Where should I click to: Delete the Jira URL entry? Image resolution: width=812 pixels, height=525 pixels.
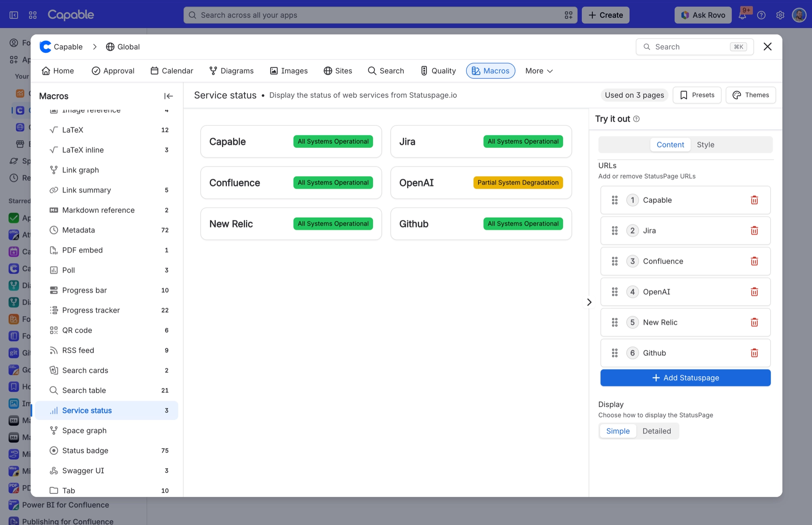754,231
